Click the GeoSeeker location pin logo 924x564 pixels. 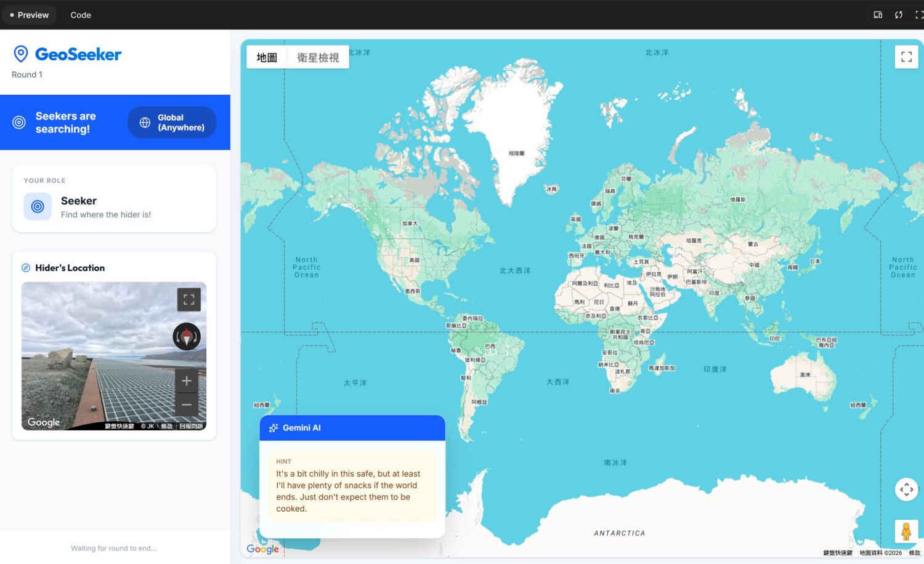coord(21,54)
